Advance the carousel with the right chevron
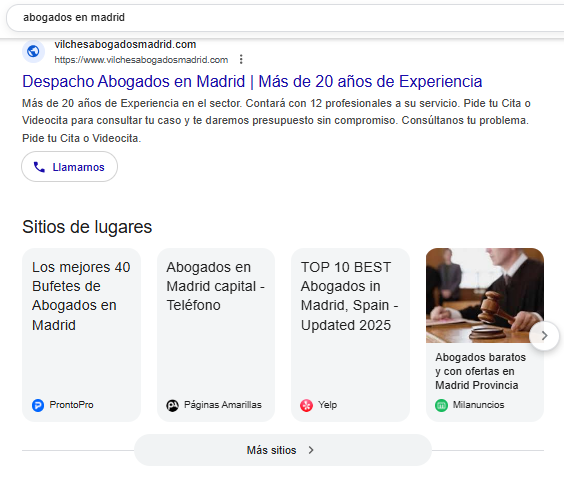Screen dimensions: 564x480 tap(544, 336)
